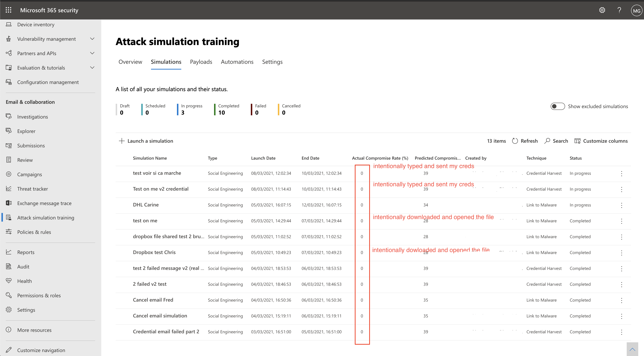Viewport: 644px width, 356px height.
Task: Open the Settings tab of Attack simulation
Action: (x=272, y=62)
